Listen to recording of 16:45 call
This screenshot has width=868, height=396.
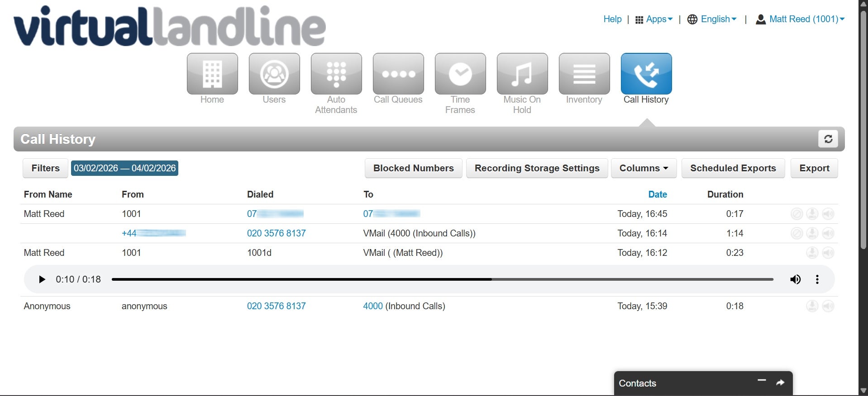click(x=828, y=214)
